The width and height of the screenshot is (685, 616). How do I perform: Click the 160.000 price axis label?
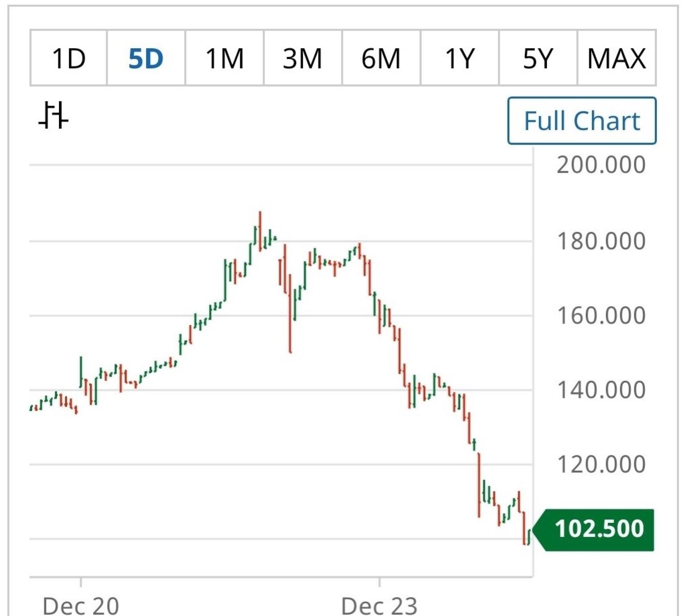click(x=601, y=315)
